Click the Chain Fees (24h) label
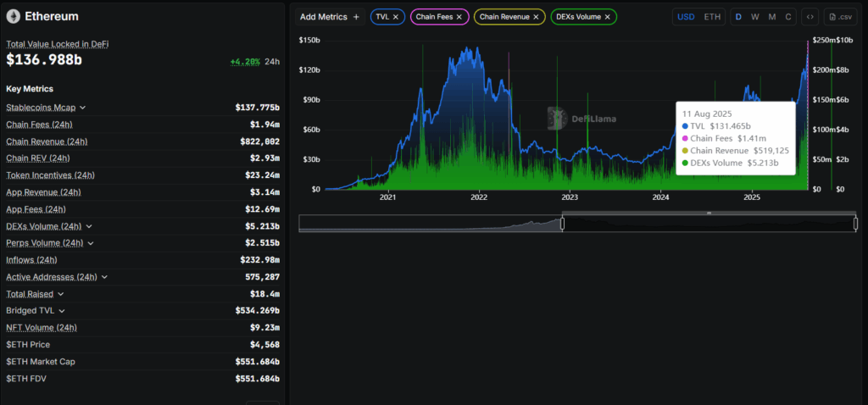The width and height of the screenshot is (868, 405). pyautogui.click(x=39, y=125)
